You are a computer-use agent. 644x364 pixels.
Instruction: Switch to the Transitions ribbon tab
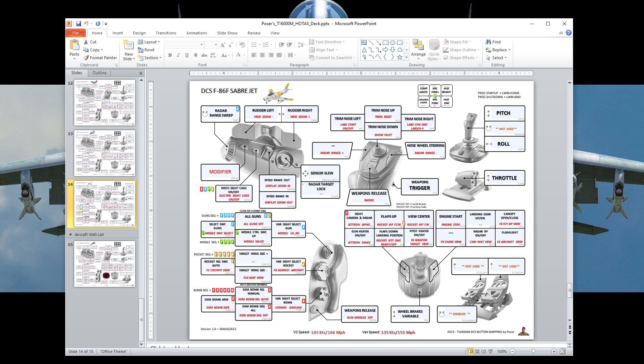[x=166, y=33]
